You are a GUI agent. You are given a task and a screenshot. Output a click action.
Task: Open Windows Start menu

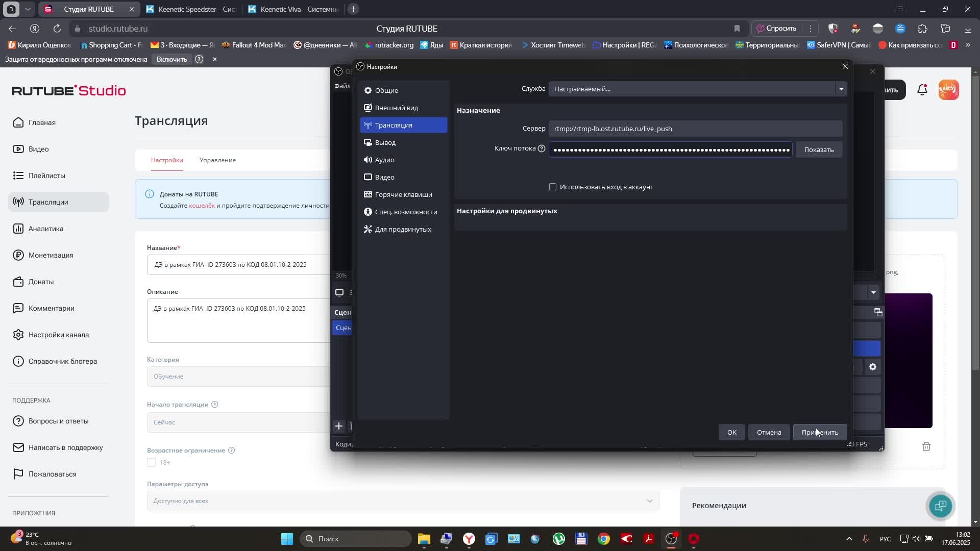(x=287, y=539)
